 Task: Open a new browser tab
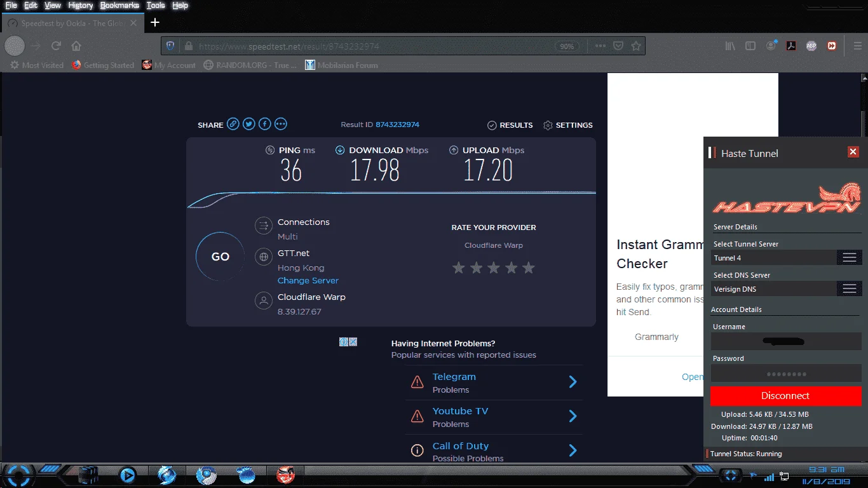pos(155,23)
